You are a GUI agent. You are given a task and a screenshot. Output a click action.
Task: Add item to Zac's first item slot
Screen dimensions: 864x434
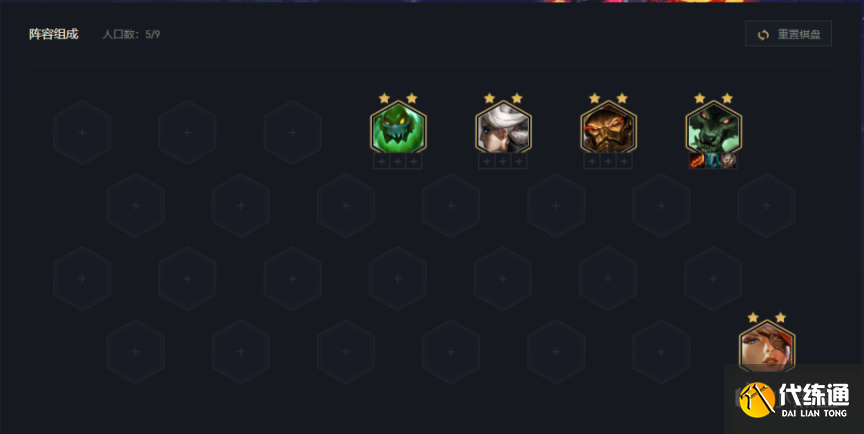pyautogui.click(x=381, y=161)
